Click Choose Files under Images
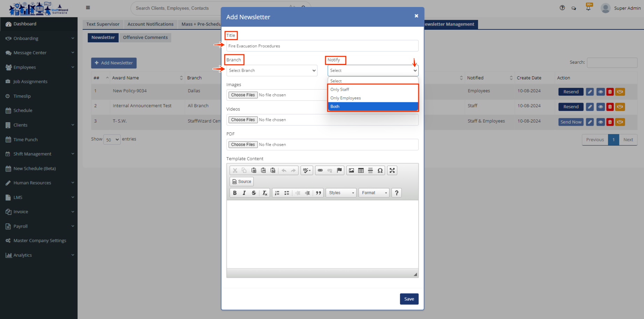The width and height of the screenshot is (644, 319). [243, 95]
